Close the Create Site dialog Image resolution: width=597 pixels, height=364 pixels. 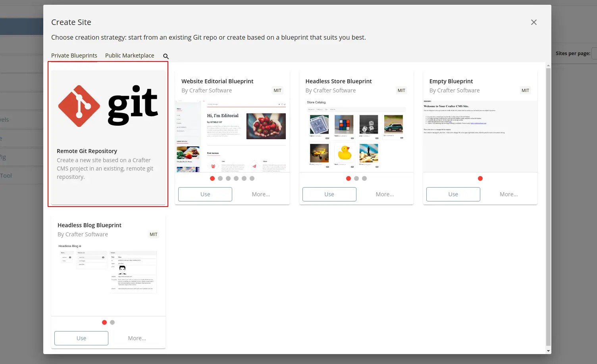pos(534,22)
